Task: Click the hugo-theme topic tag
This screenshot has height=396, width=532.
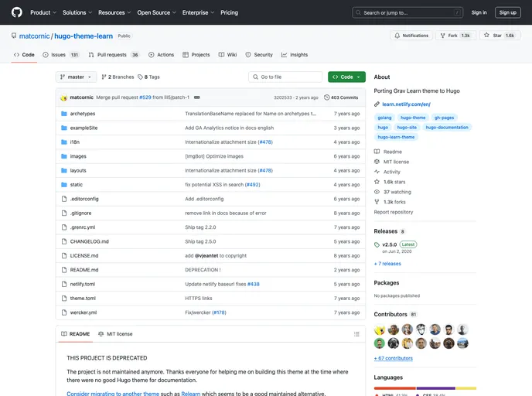Action: 413,118
